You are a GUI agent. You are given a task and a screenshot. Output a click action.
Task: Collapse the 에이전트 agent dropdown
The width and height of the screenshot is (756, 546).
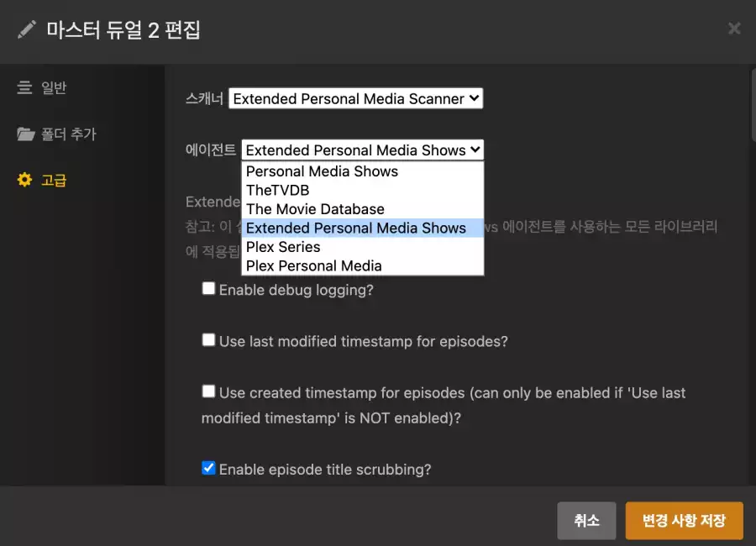point(362,150)
